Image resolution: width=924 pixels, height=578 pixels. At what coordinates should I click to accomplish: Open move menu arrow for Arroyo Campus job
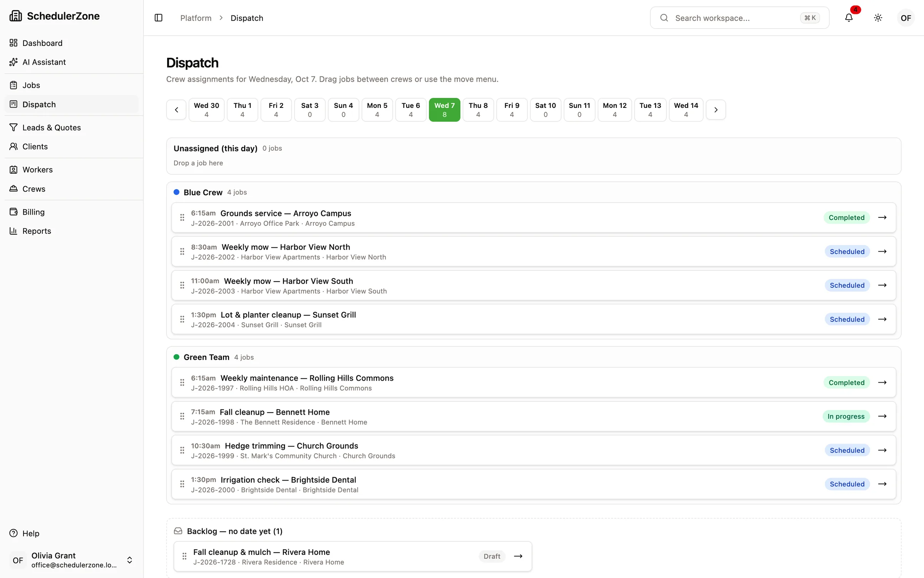tap(882, 217)
